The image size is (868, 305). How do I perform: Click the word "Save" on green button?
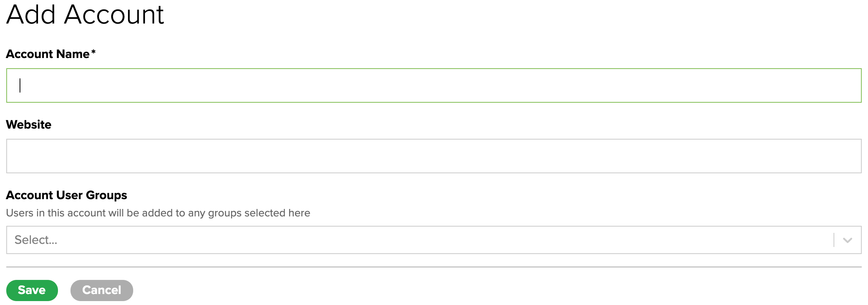click(x=32, y=290)
